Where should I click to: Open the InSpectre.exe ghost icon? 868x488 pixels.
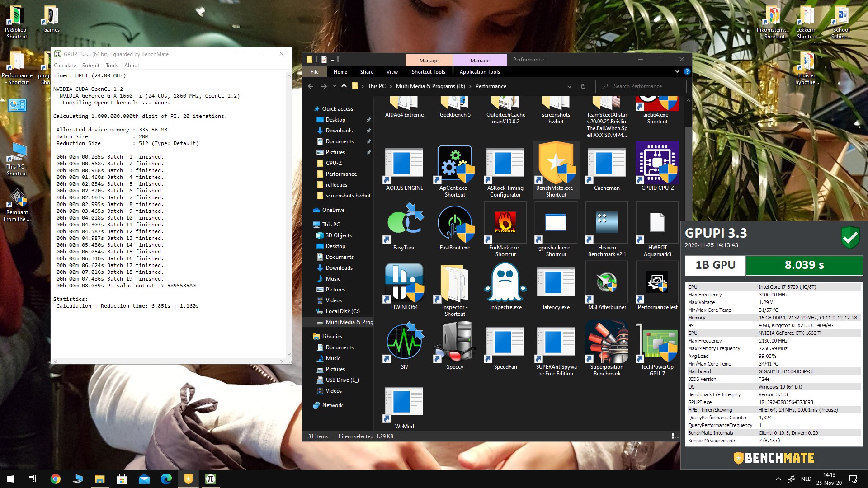tap(505, 283)
